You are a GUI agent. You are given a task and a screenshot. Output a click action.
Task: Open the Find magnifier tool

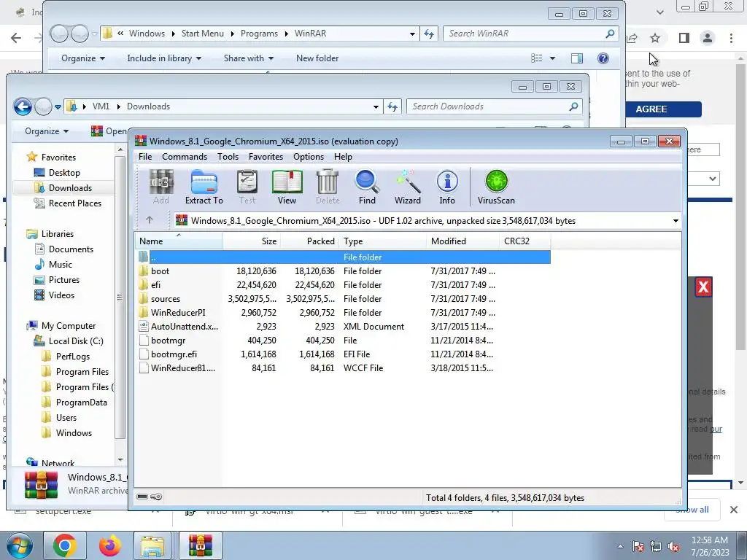367,187
